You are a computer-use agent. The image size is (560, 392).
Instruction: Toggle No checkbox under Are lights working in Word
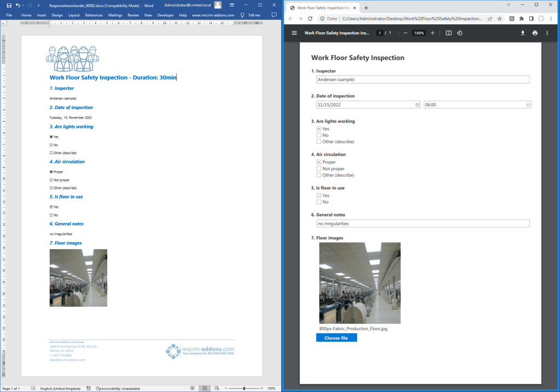(x=51, y=145)
